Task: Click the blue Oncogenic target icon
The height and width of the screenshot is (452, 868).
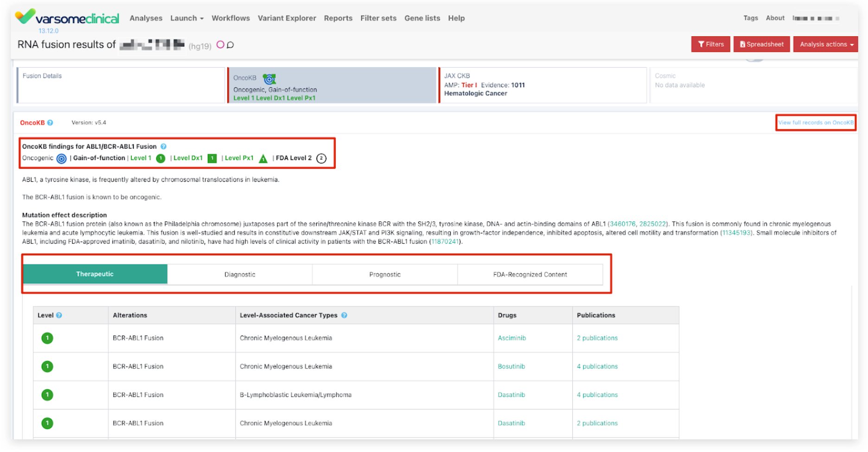Action: [61, 159]
